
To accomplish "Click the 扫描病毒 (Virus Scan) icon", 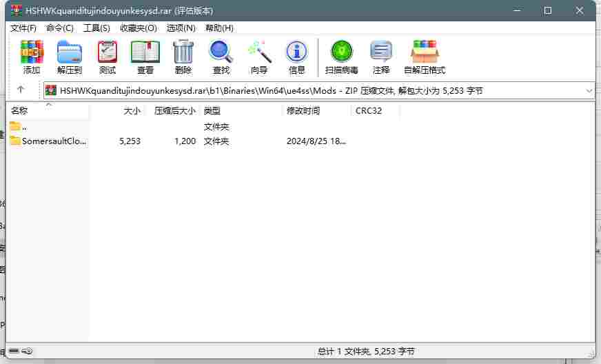I will pos(342,52).
